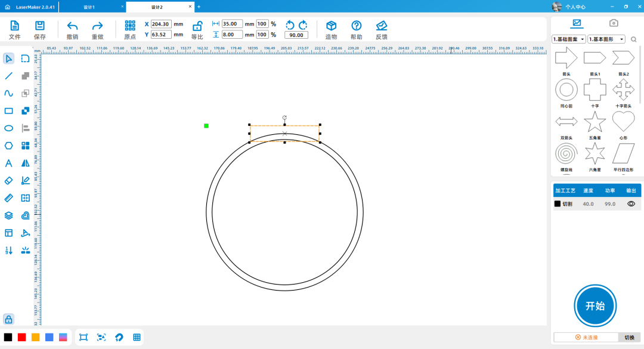Viewport: 644px width, 349px height.
Task: Open the camera tab in right panel
Action: (x=613, y=23)
